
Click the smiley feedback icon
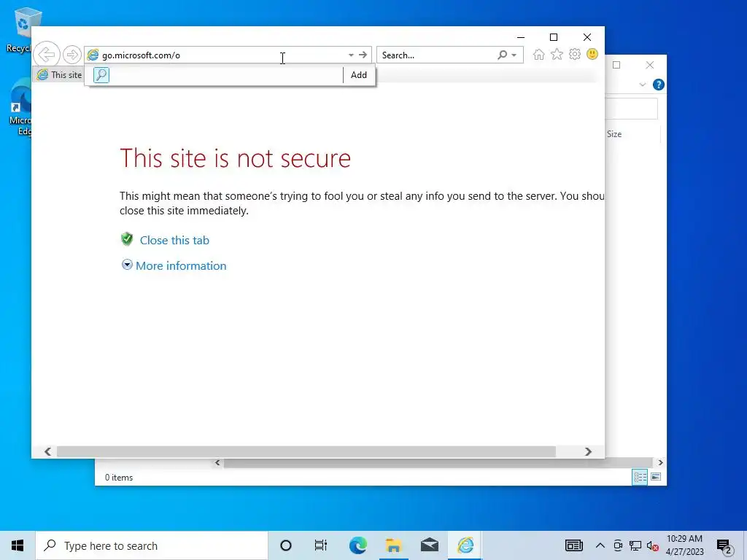(592, 54)
